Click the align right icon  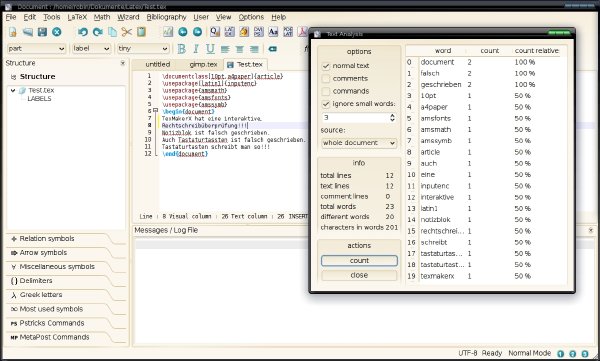[x=254, y=49]
